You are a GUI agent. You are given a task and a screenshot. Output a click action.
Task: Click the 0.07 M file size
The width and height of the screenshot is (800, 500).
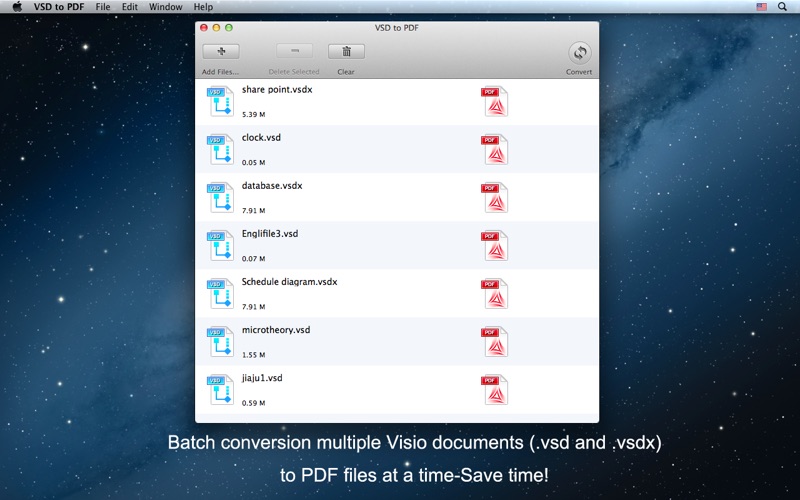pos(254,259)
